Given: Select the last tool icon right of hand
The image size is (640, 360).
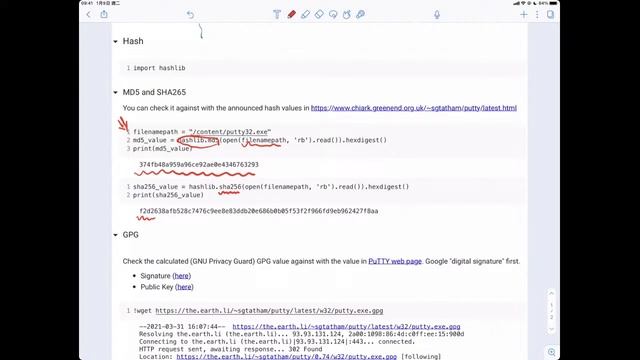Looking at the screenshot, I should [360, 15].
